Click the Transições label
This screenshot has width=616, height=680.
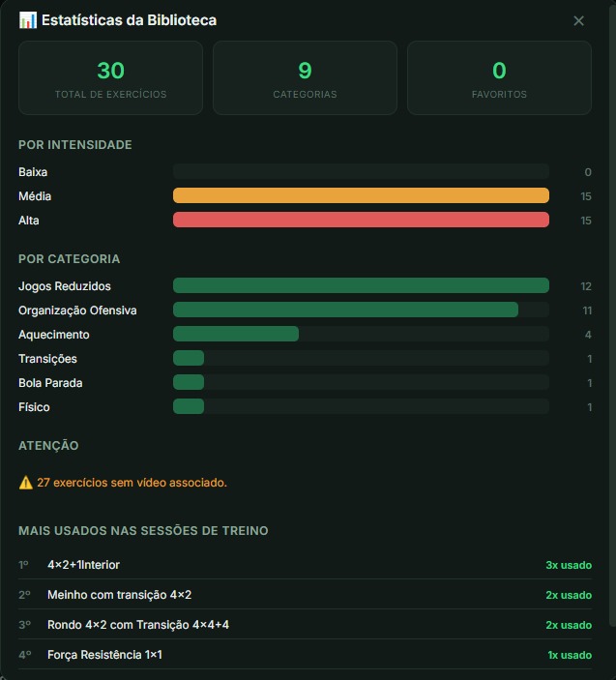click(47, 359)
